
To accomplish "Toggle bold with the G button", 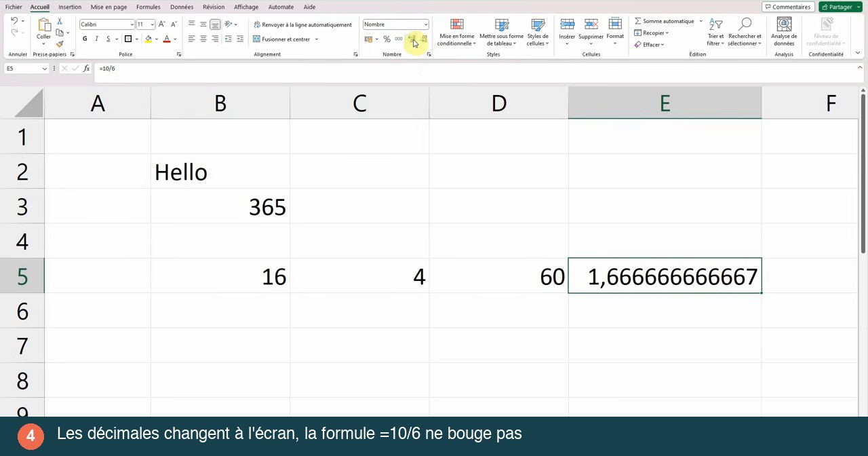I will coord(85,39).
